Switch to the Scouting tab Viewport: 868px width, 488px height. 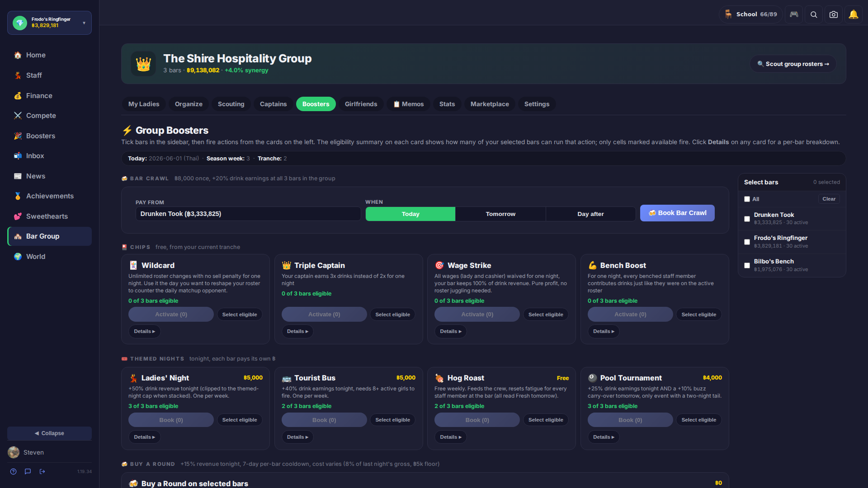pos(231,104)
